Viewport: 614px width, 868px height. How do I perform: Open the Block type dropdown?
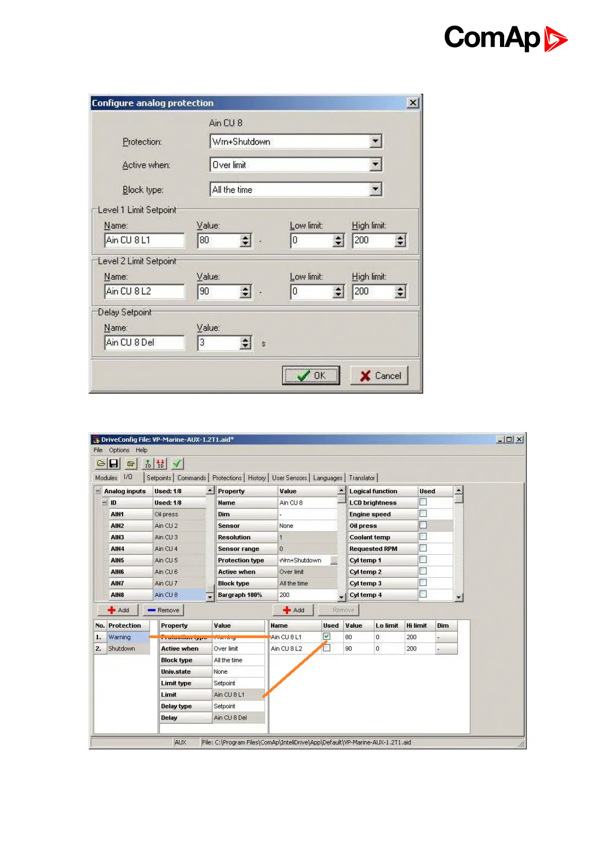coord(376,190)
